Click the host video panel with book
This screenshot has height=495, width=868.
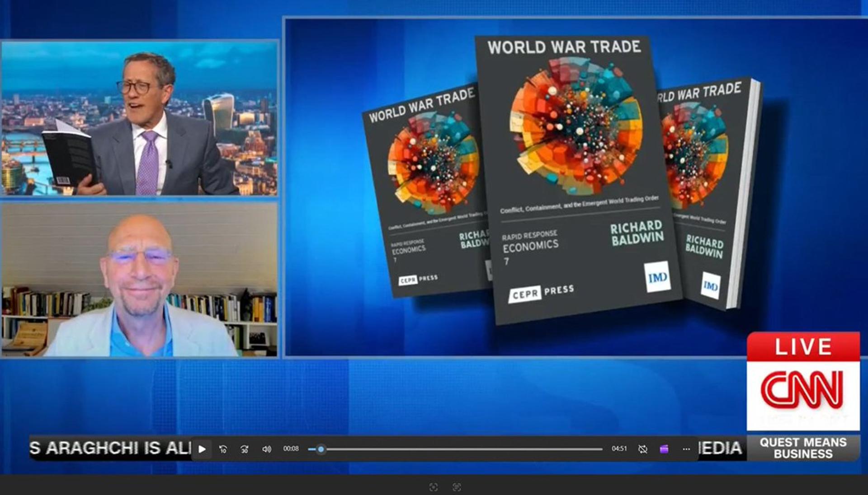[x=139, y=118]
